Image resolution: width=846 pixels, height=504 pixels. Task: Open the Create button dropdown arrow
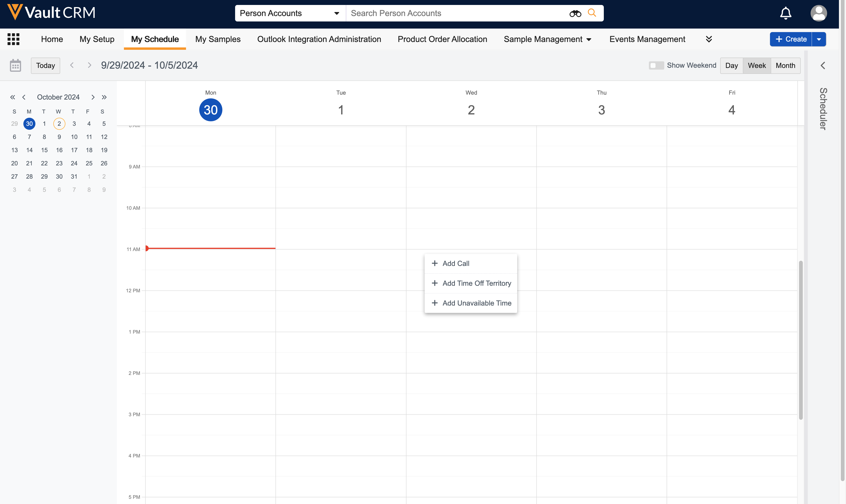point(819,39)
